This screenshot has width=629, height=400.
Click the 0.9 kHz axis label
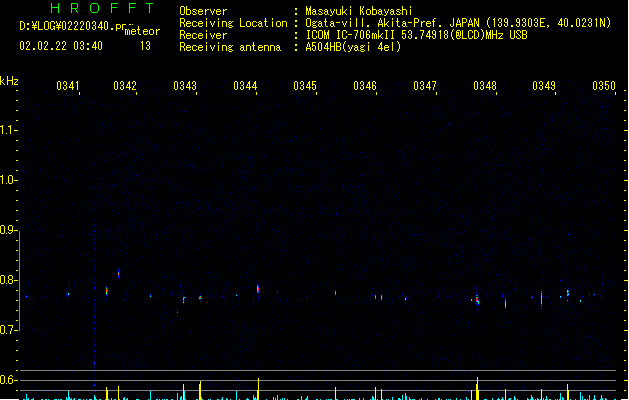(8, 230)
